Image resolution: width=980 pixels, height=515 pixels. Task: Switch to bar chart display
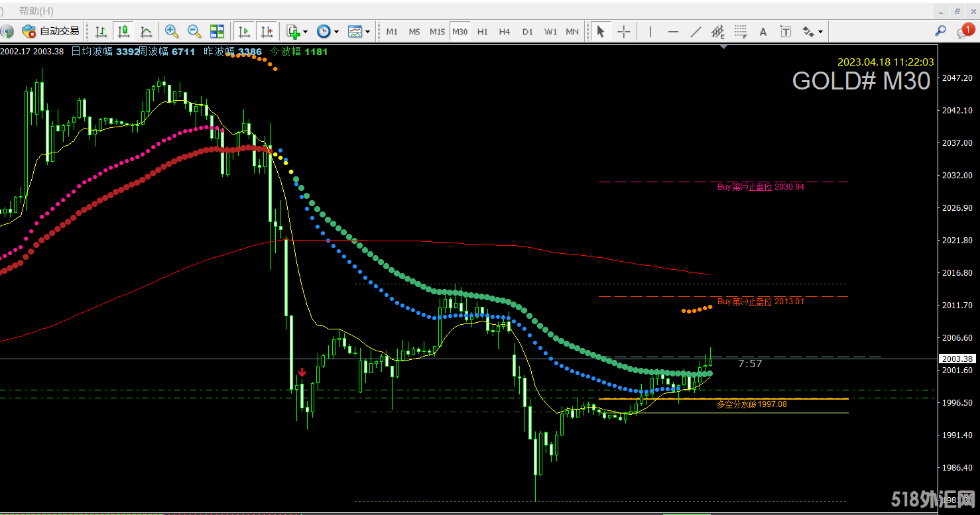[x=101, y=31]
